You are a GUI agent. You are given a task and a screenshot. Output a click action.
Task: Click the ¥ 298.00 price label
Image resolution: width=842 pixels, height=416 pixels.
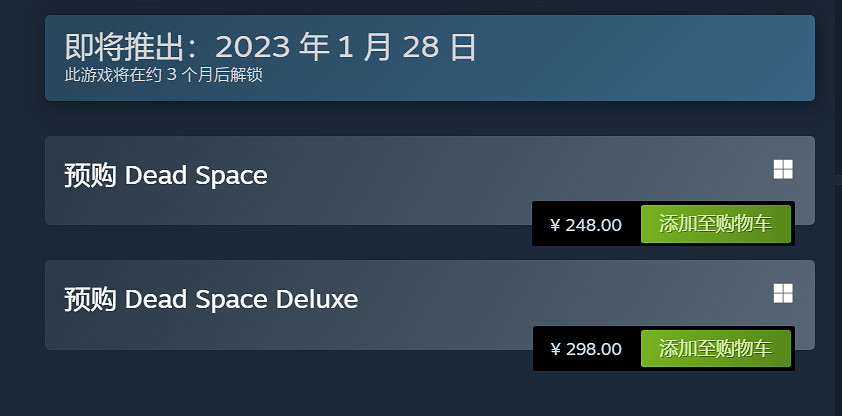[x=586, y=349]
